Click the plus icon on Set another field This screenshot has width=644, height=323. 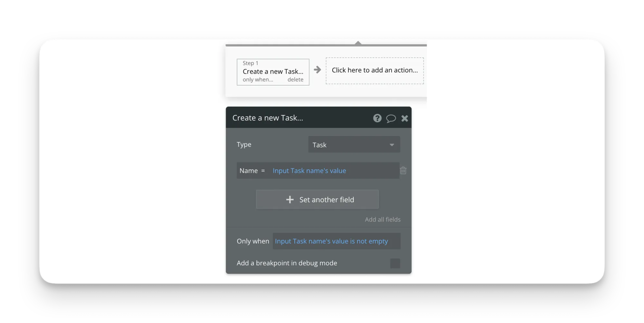click(290, 200)
